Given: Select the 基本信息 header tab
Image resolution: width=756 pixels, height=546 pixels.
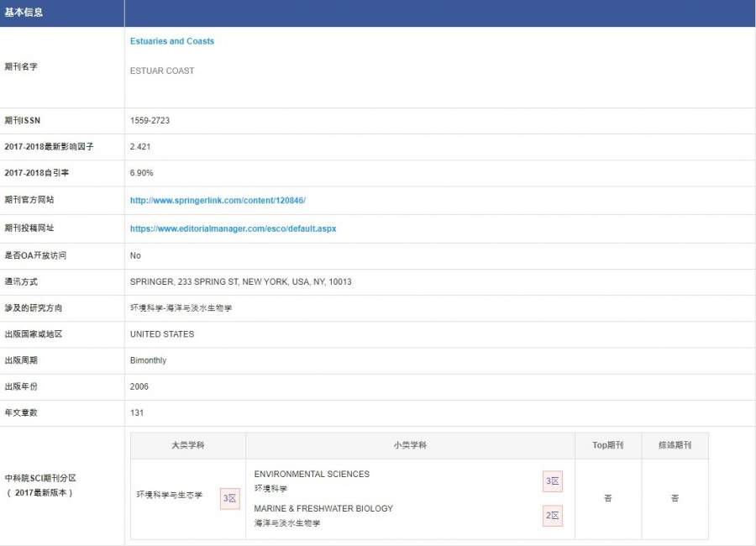Looking at the screenshot, I should 24,13.
